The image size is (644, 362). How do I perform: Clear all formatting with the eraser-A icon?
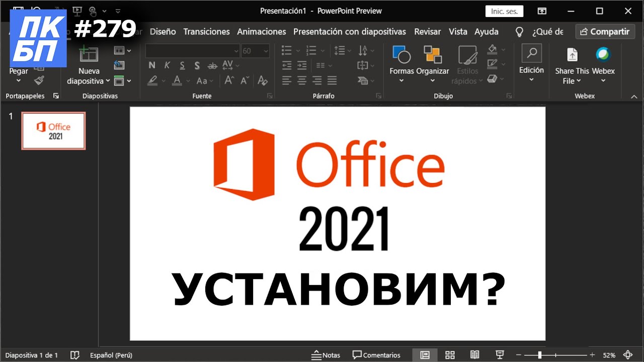point(262,80)
